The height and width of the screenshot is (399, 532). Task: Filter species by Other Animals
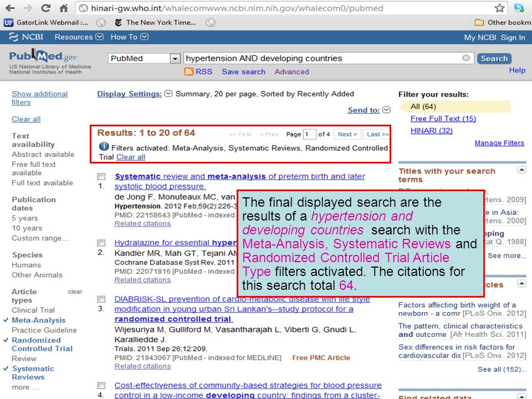37,275
